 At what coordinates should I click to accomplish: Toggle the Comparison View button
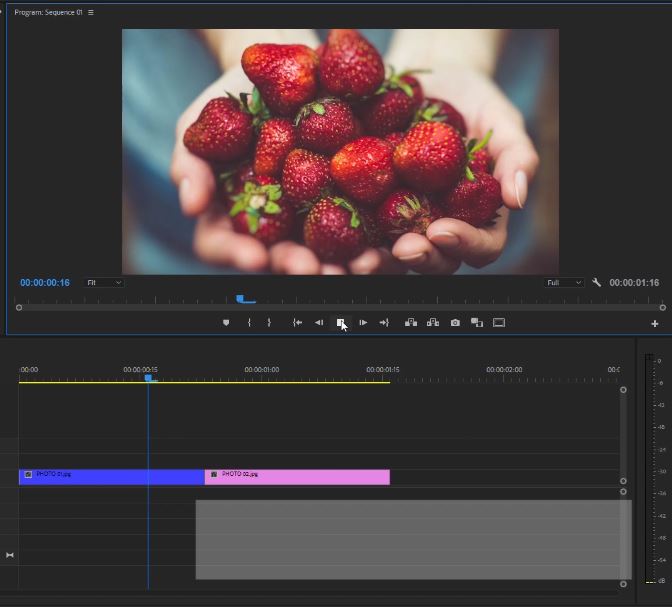tap(477, 323)
